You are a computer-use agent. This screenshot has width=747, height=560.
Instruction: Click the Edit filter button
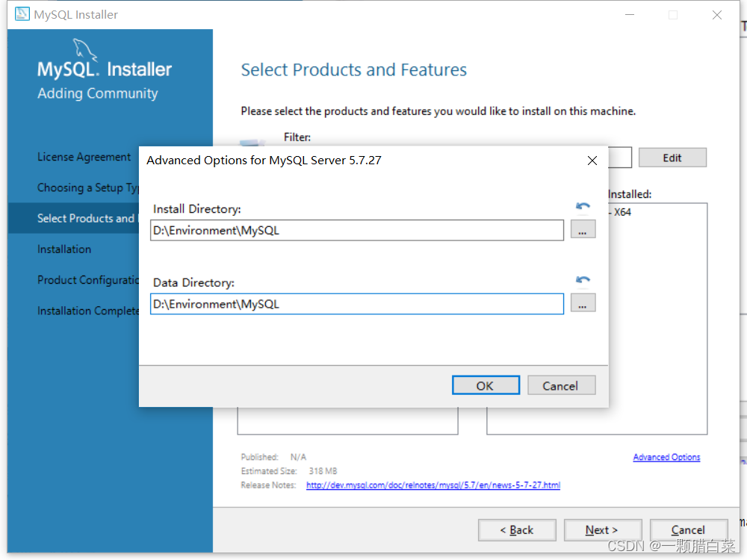pos(672,157)
